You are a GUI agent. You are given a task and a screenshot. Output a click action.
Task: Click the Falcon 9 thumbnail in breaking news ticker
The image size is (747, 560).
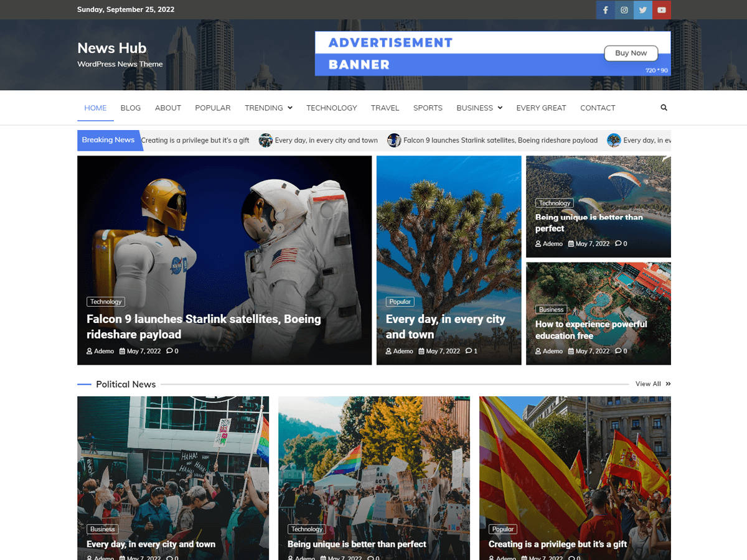(x=394, y=140)
